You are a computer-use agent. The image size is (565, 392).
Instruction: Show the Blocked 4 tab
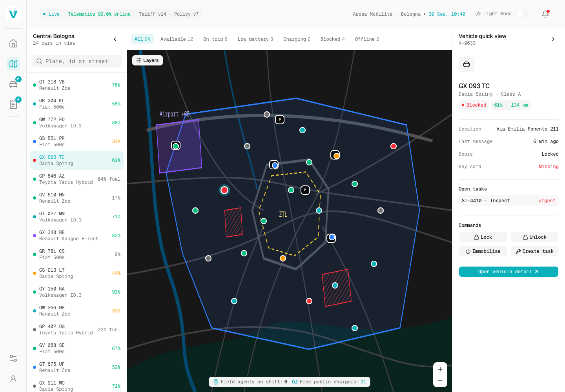(333, 39)
